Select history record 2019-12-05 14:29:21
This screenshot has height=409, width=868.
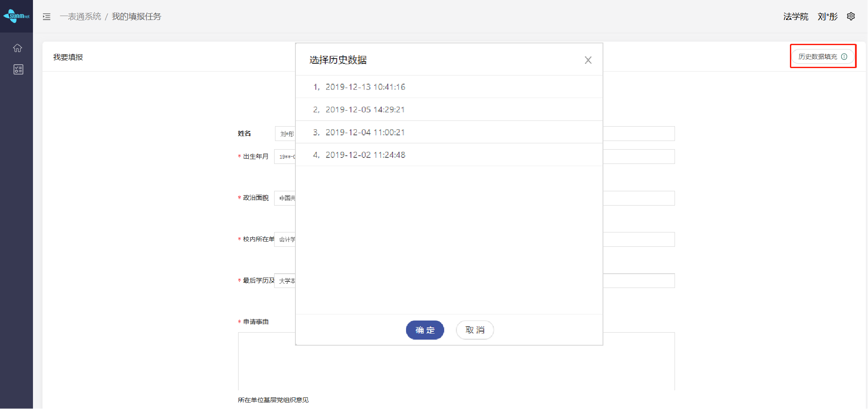click(x=365, y=110)
